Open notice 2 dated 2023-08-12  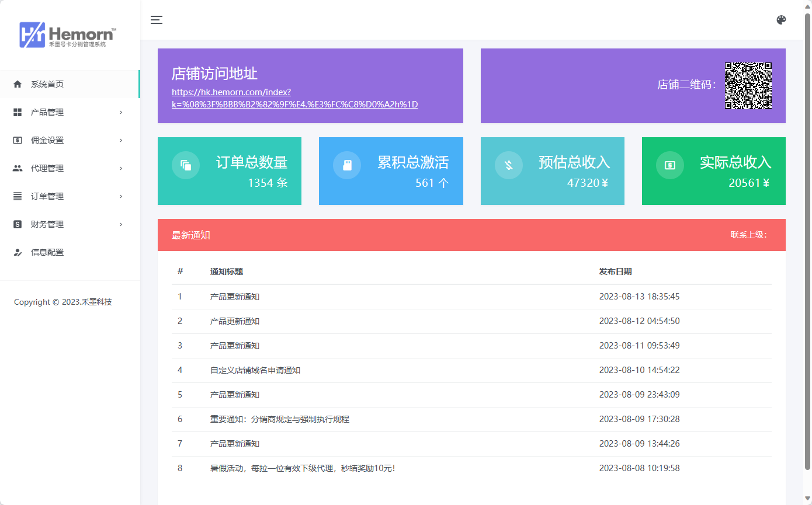[x=235, y=321]
